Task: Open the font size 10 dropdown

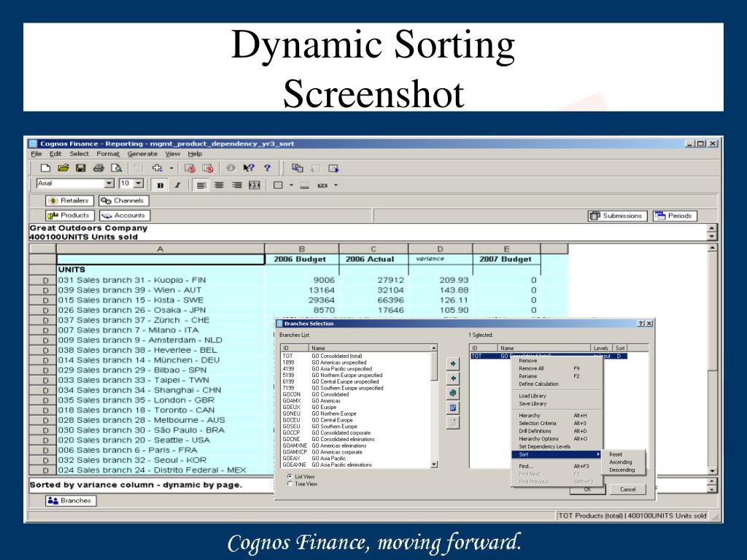Action: tap(137, 184)
